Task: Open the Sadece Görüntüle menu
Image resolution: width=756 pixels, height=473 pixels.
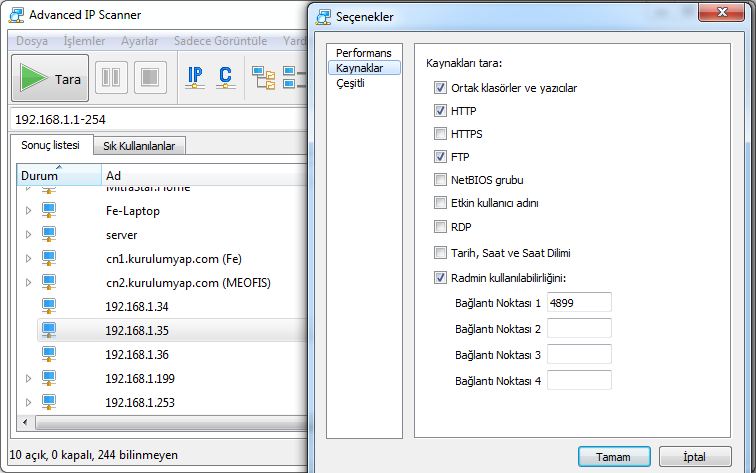Action: tap(220, 41)
